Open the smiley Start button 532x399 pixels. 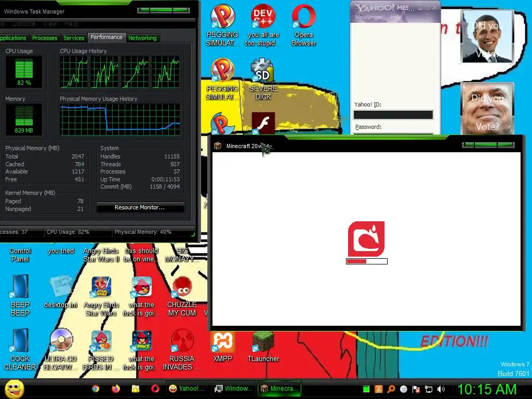click(x=14, y=389)
